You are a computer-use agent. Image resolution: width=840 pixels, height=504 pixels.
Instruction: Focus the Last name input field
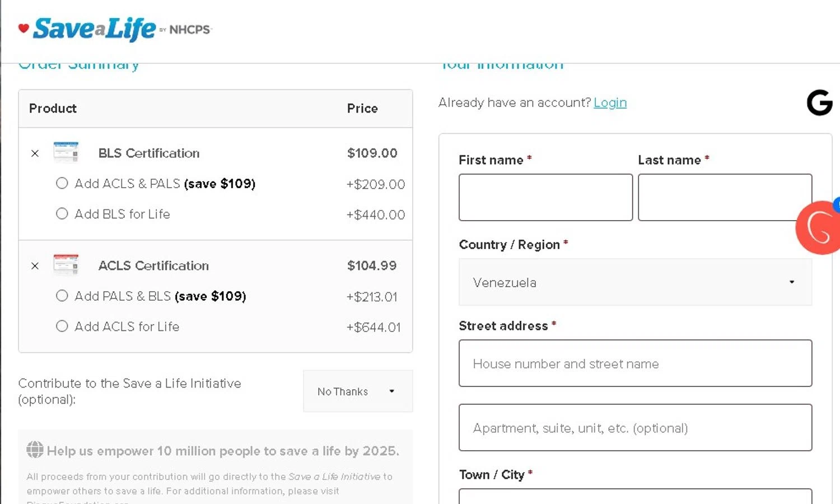coord(725,197)
